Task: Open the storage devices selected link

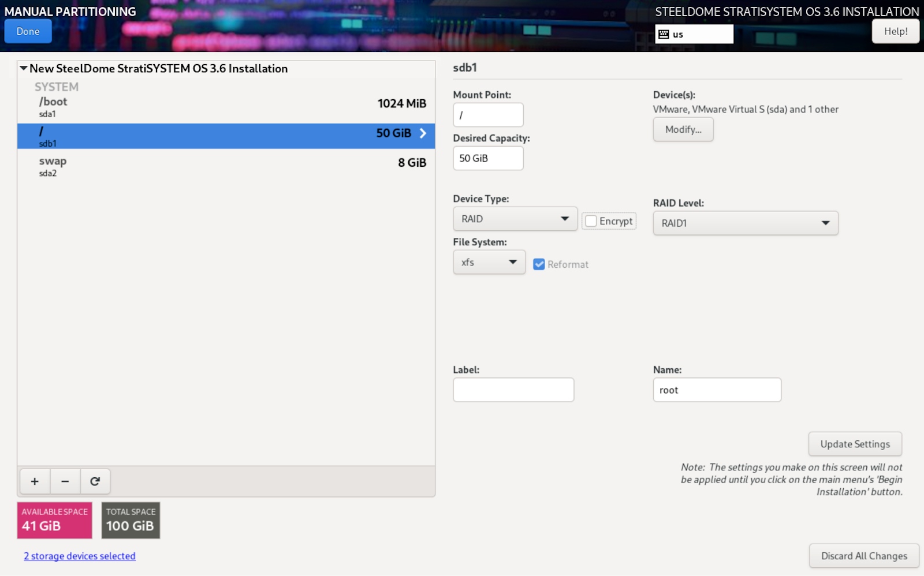Action: coord(80,556)
